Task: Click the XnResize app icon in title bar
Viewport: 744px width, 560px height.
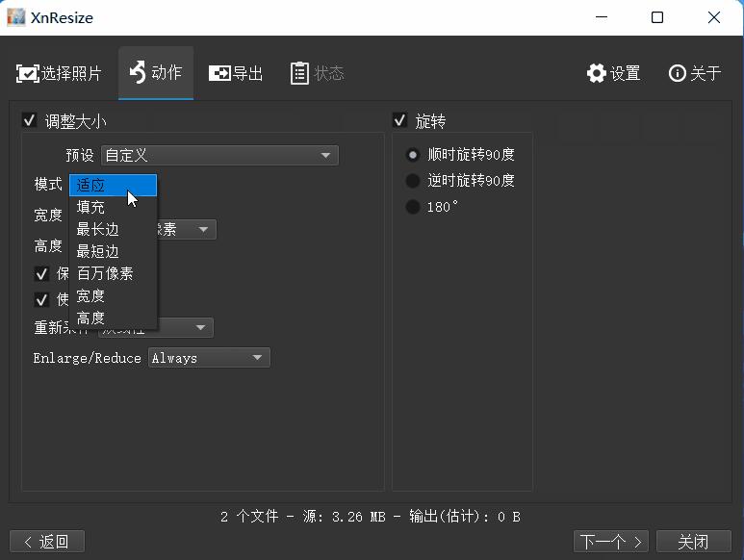Action: click(16, 17)
